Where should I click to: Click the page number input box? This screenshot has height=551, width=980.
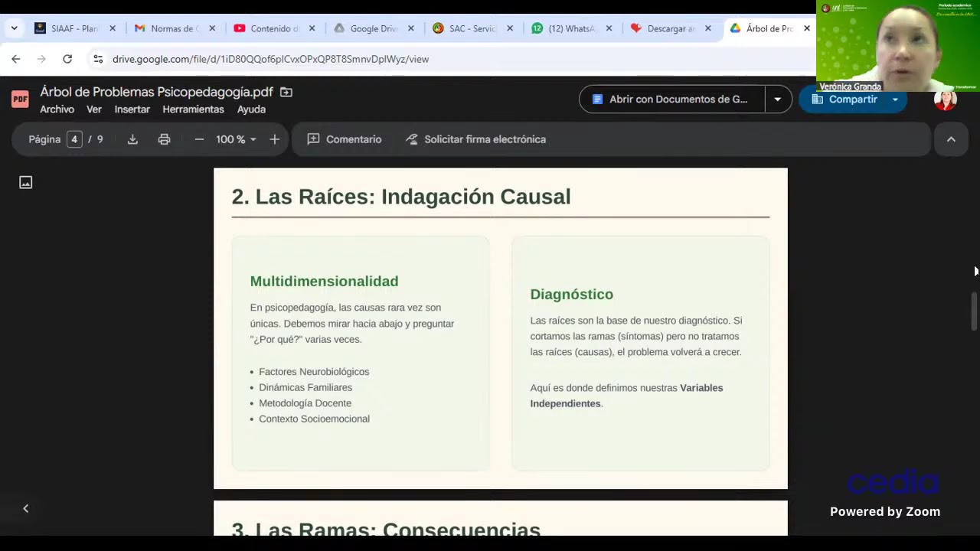coord(74,139)
